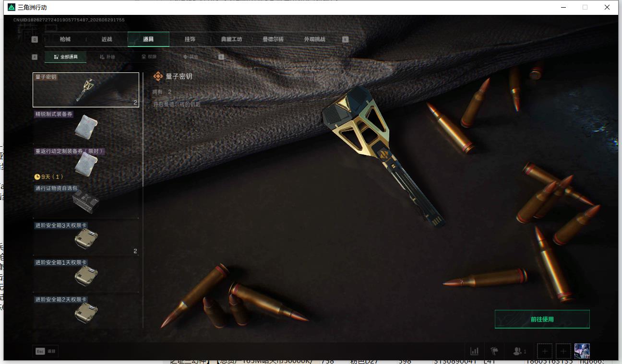Click the first empty squad slot plus
The width and height of the screenshot is (622, 364).
[545, 351]
